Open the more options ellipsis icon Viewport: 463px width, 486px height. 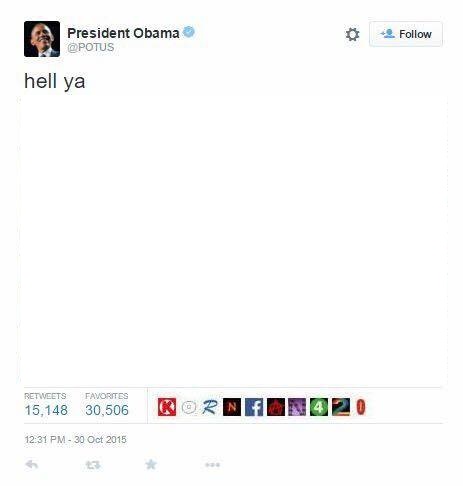pyautogui.click(x=212, y=464)
